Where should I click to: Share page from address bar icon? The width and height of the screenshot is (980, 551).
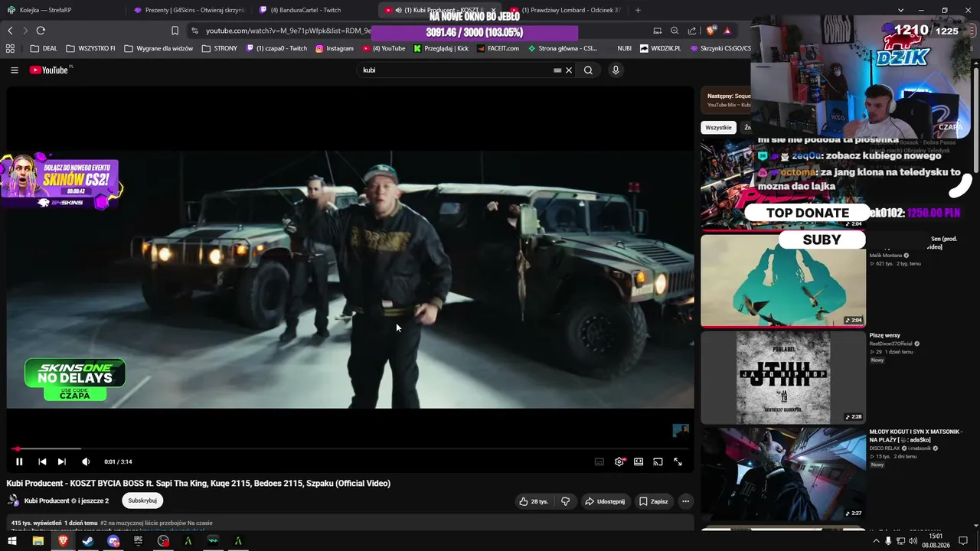click(692, 31)
